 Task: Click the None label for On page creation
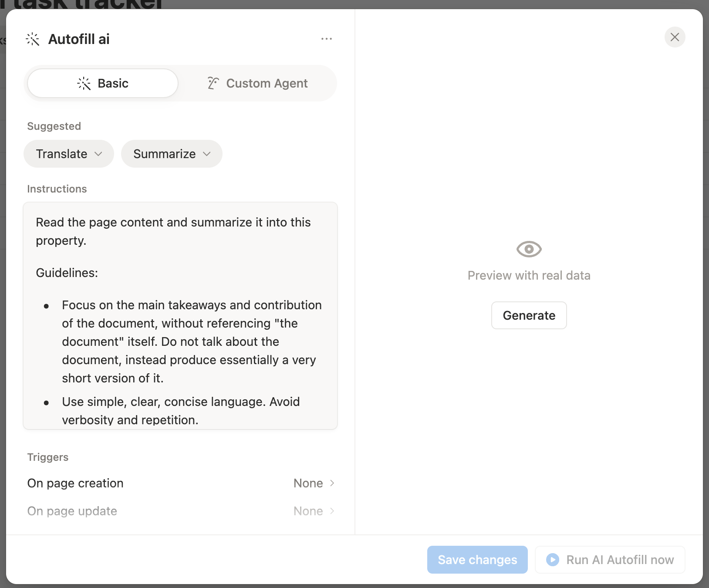(x=308, y=483)
